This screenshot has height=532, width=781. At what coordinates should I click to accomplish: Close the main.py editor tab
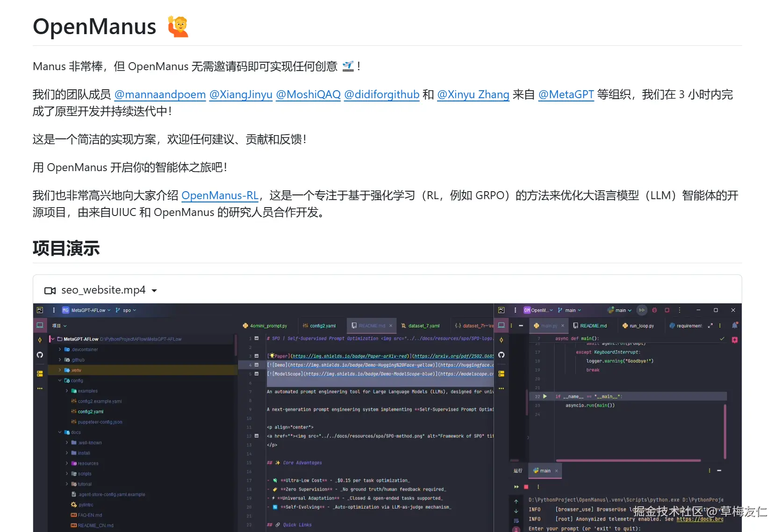(563, 326)
